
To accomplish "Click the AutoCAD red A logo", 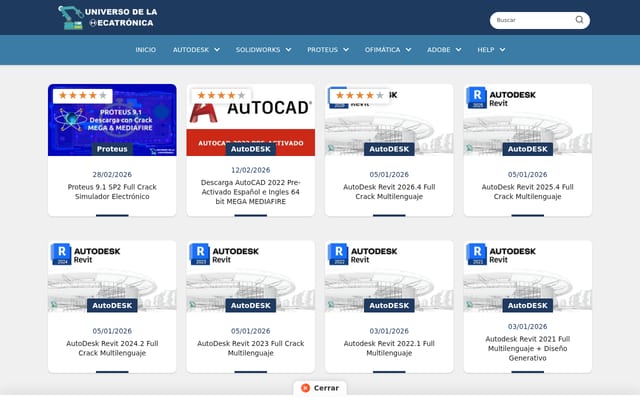I will click(203, 113).
